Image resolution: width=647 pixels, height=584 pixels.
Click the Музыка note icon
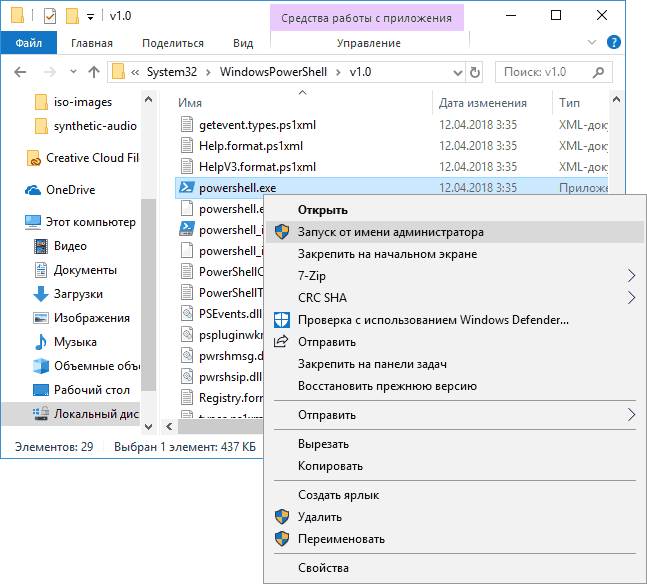(x=41, y=342)
